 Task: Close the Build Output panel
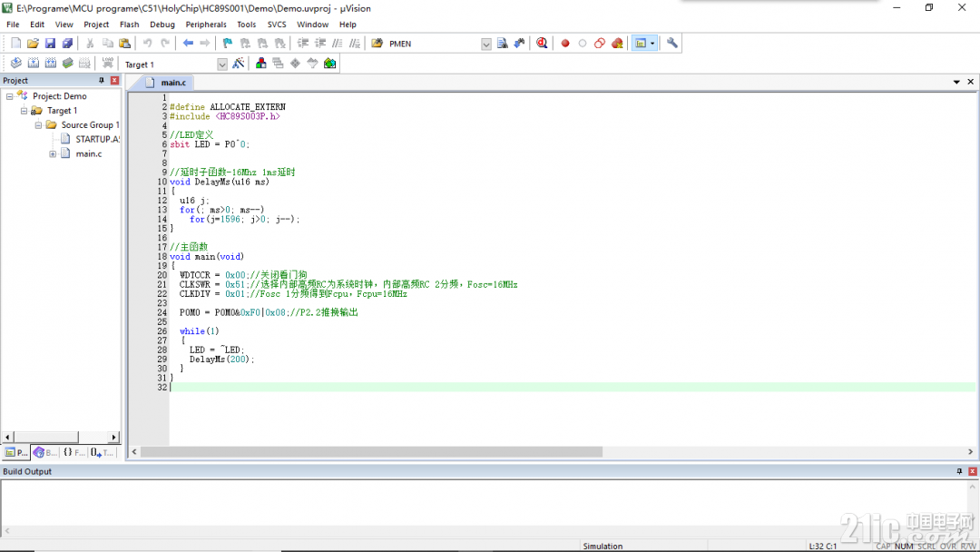[x=973, y=471]
